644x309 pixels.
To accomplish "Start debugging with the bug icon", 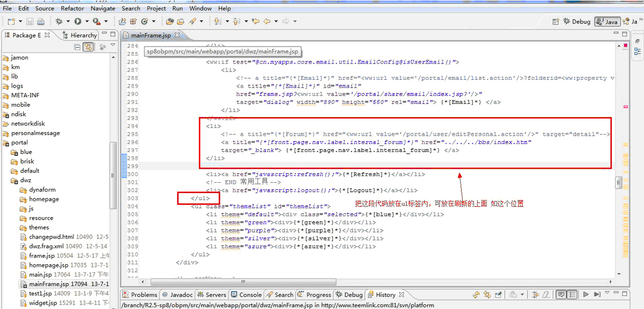I will coord(59,21).
